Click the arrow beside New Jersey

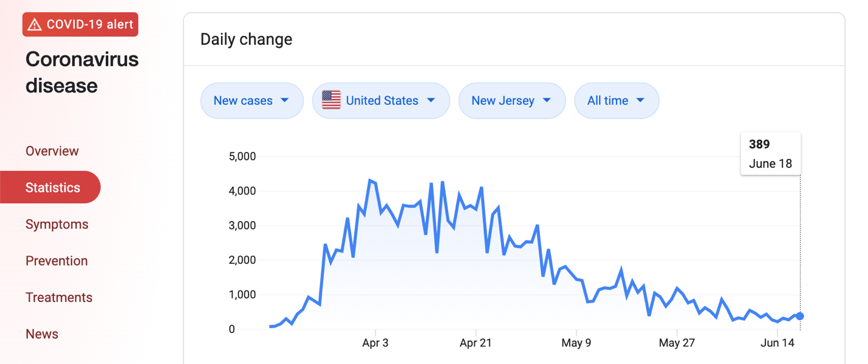tap(547, 100)
